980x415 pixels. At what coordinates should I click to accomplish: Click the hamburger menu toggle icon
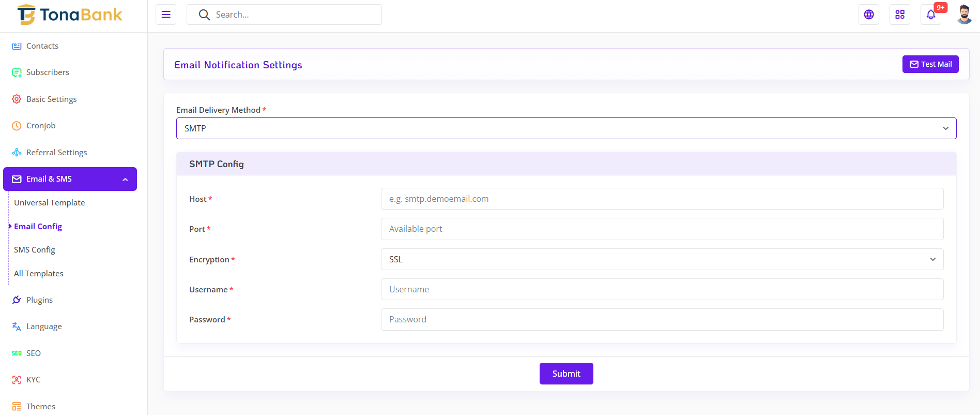(x=166, y=14)
